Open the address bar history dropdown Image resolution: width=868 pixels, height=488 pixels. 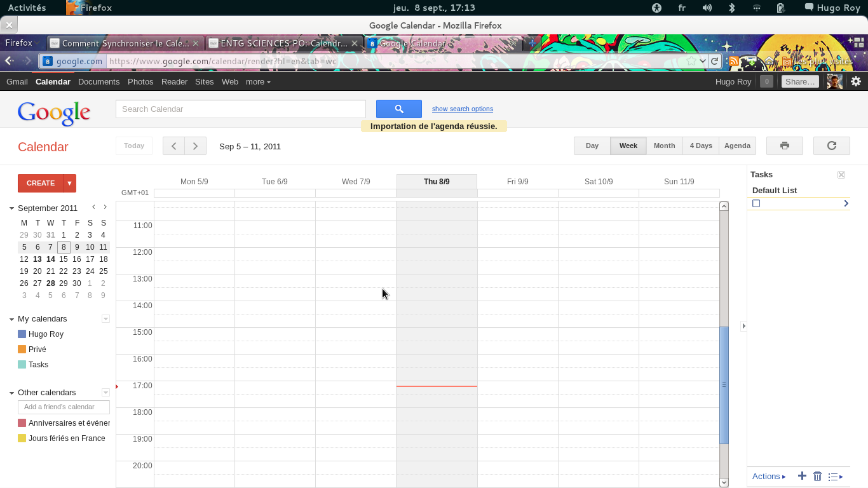tap(702, 61)
